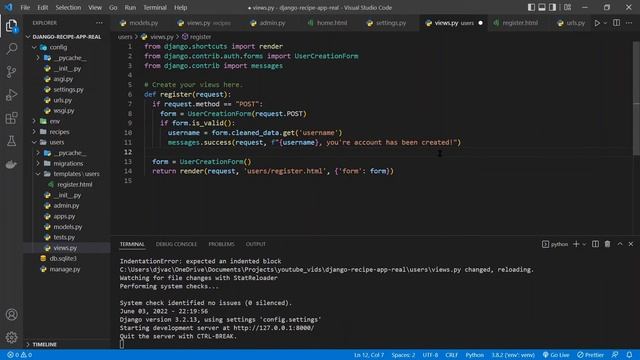Click the users breadcrumb
640x360 pixels.
click(124, 37)
